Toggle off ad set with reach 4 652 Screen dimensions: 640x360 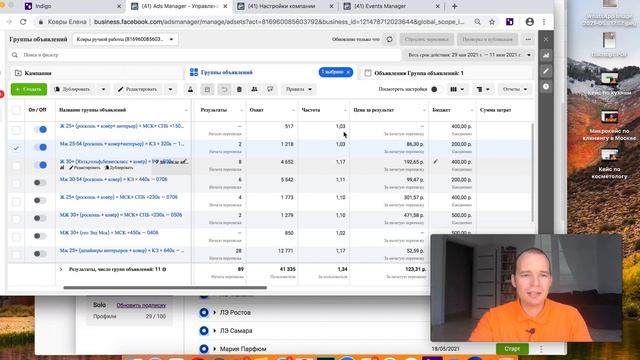40,165
